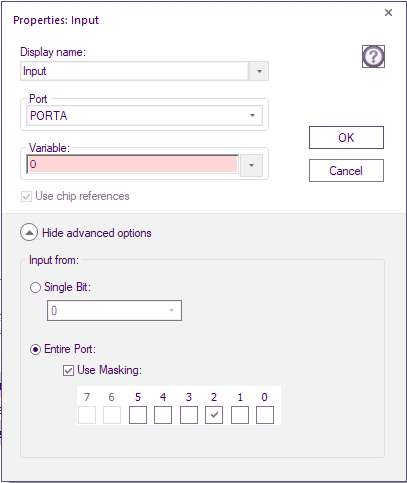Close the Properties Input dialog

coord(388,13)
